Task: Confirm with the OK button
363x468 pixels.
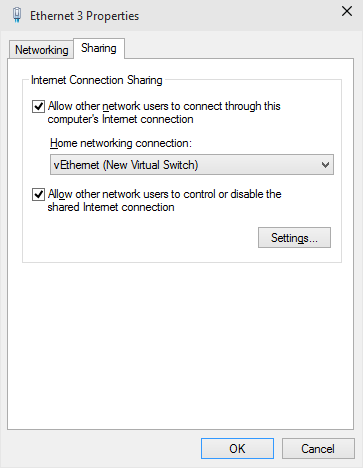Action: tap(237, 449)
